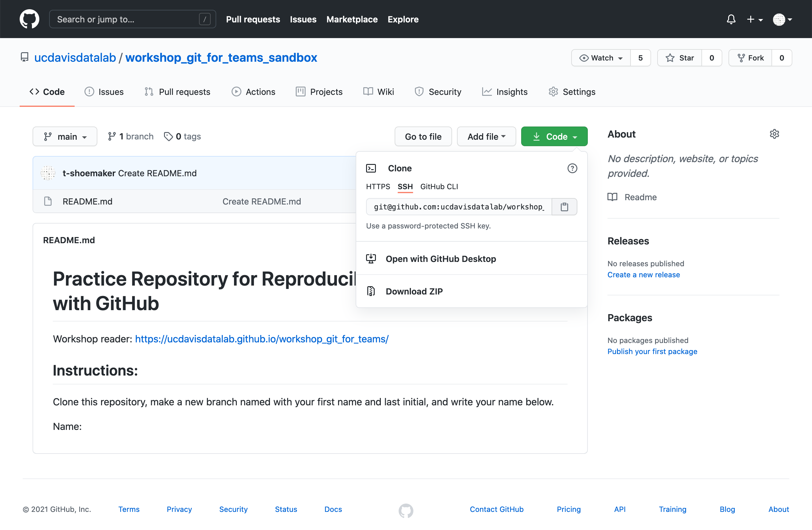The width and height of the screenshot is (812, 530).
Task: Open the Releases heading link
Action: (x=628, y=241)
